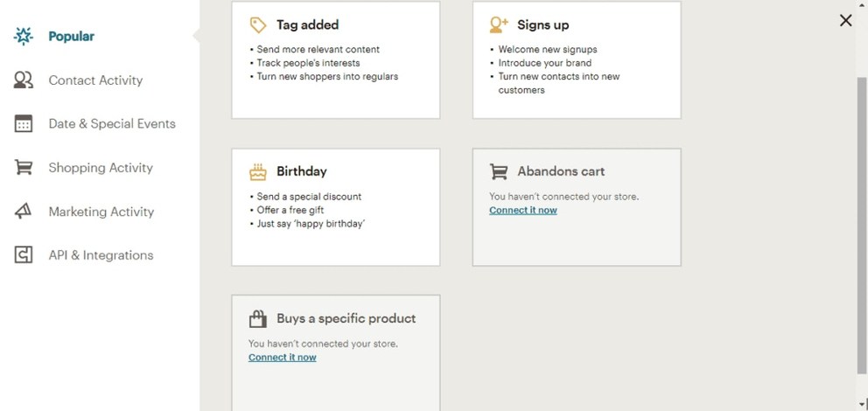Choose the Tag added trigger card
The width and height of the screenshot is (868, 411).
coord(335,59)
